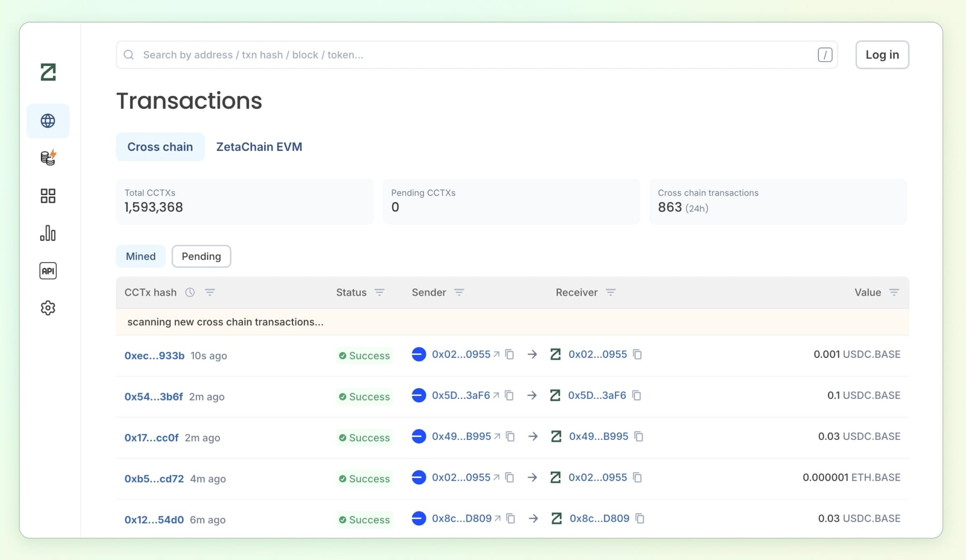Open the Value column filter
This screenshot has width=966, height=560.
tap(894, 292)
